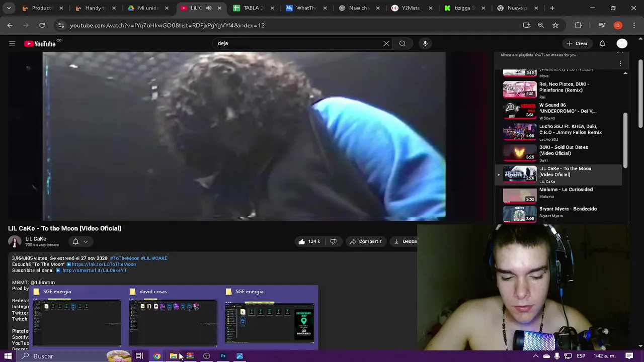Switch to the 'Handy' tab
Image resolution: width=644 pixels, height=362 pixels.
[x=95, y=8]
